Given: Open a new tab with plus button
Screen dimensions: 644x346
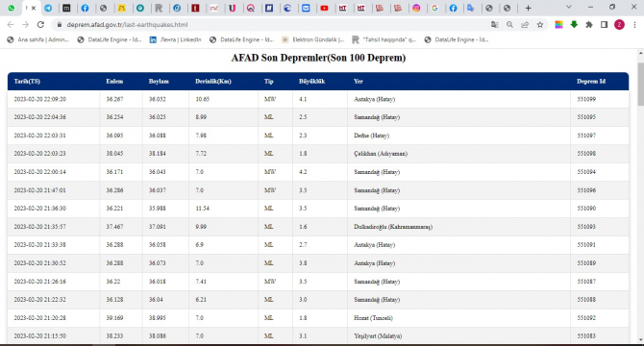Looking at the screenshot, I should 529,8.
